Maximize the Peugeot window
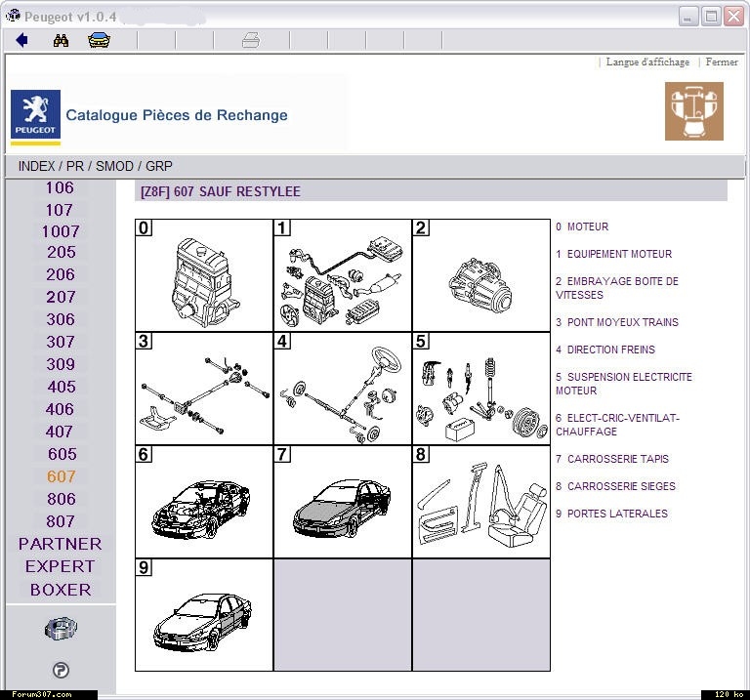The height and width of the screenshot is (700, 750). pyautogui.click(x=711, y=17)
